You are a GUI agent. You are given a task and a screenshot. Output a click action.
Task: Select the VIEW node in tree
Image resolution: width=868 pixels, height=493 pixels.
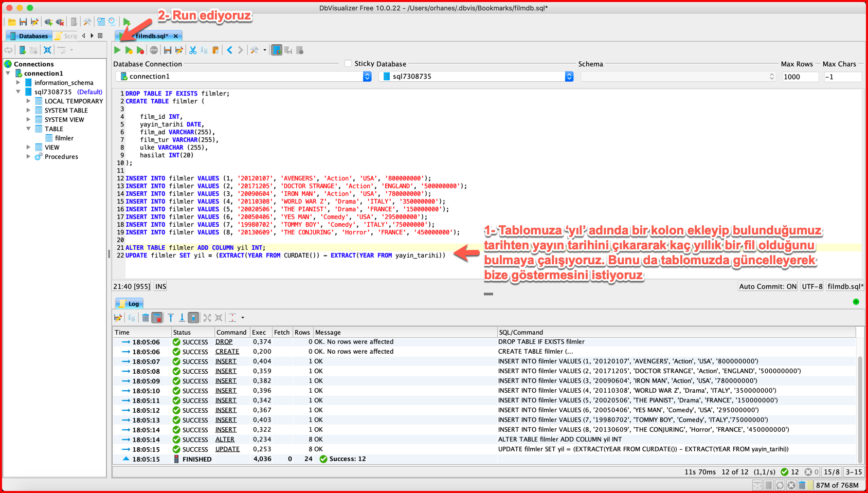click(52, 148)
